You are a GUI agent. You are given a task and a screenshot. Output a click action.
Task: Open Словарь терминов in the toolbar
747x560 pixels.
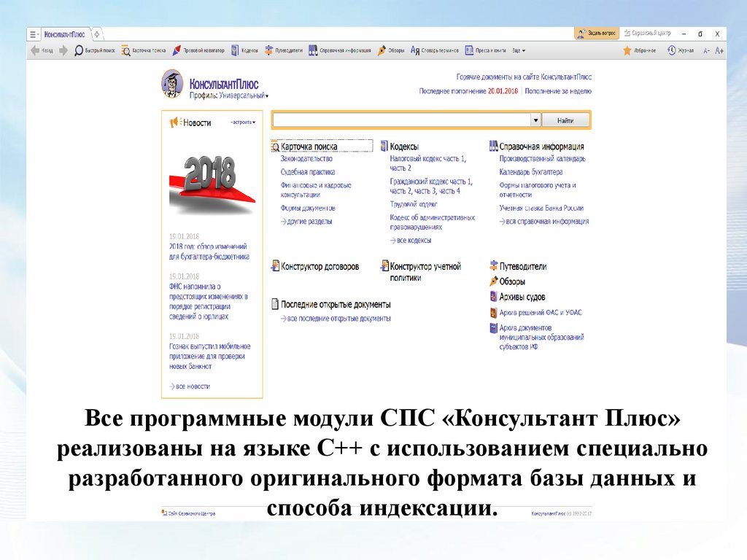pyautogui.click(x=435, y=50)
